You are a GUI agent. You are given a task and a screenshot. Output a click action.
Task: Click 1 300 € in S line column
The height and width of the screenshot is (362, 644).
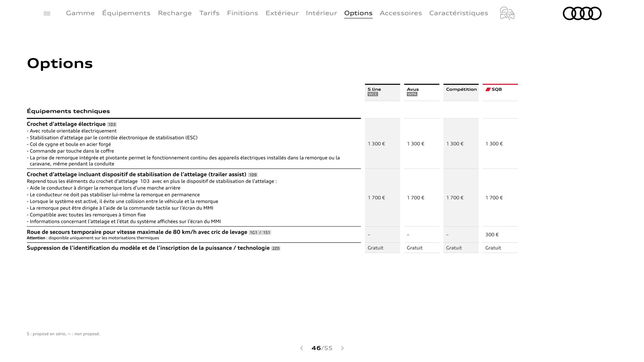(376, 144)
